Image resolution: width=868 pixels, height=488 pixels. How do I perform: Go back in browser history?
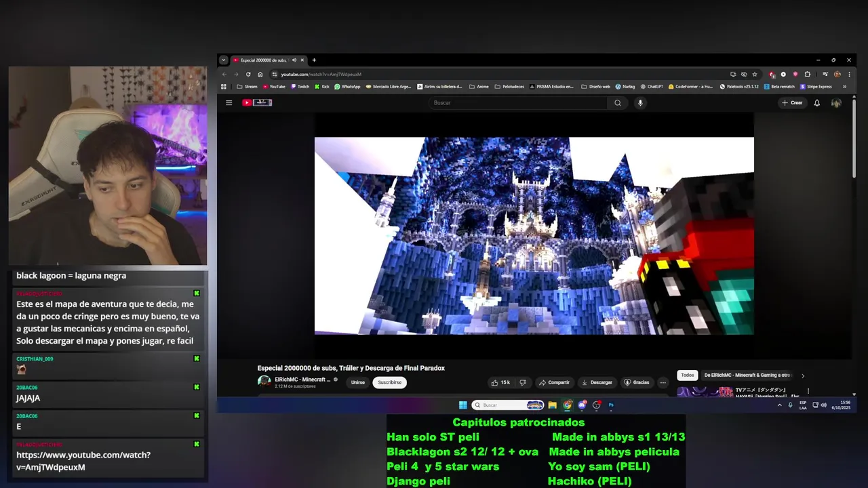[224, 75]
